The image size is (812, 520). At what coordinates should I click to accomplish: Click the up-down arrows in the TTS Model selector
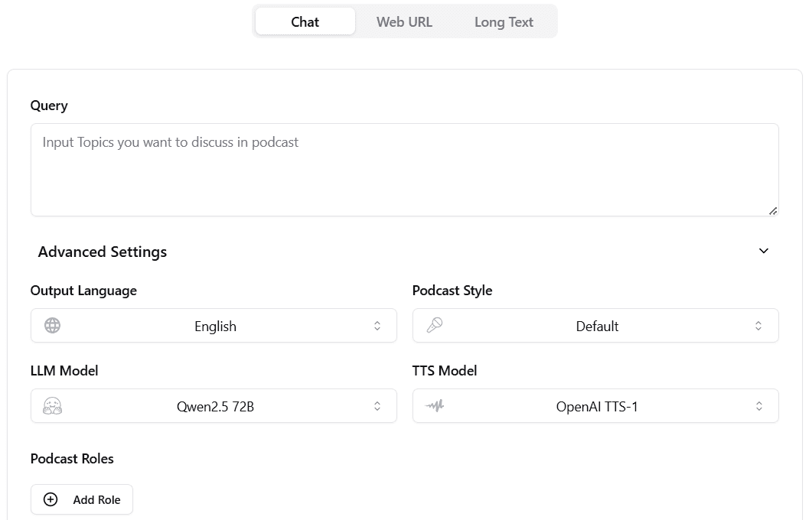pos(758,406)
